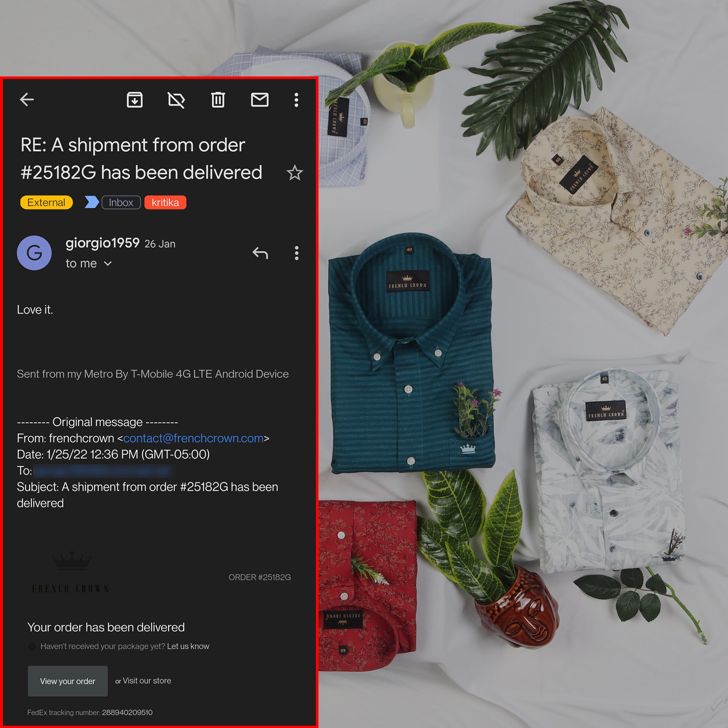Image resolution: width=728 pixels, height=728 pixels.
Task: Click the Inbox label chip
Action: coord(121,202)
